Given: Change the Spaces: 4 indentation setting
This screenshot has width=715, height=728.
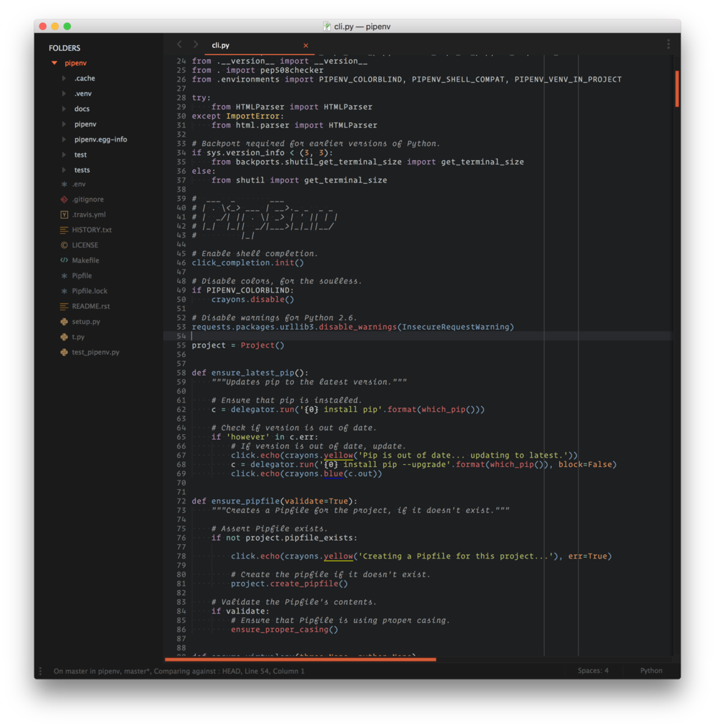Looking at the screenshot, I should click(593, 671).
